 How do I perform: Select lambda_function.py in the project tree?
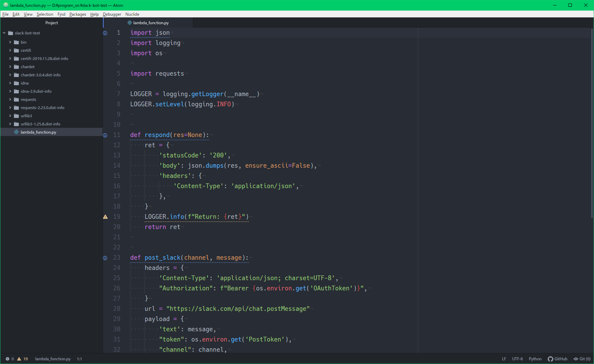[38, 132]
